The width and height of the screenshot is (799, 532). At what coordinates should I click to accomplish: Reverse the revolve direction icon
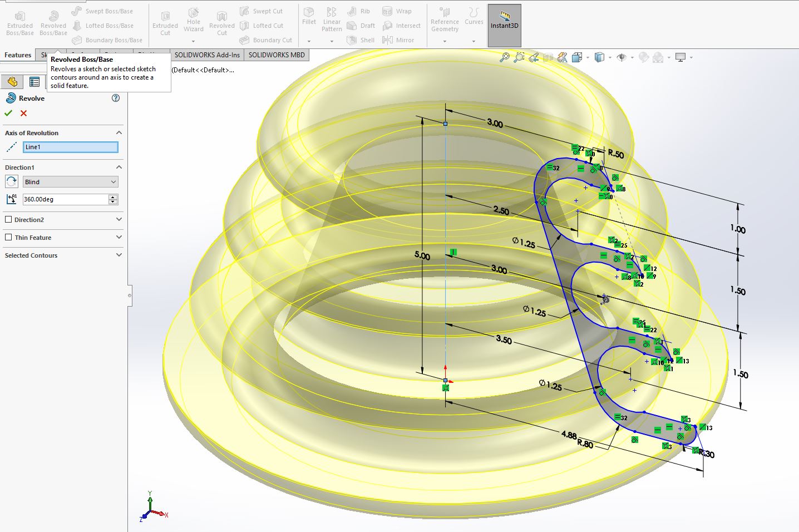pos(11,181)
